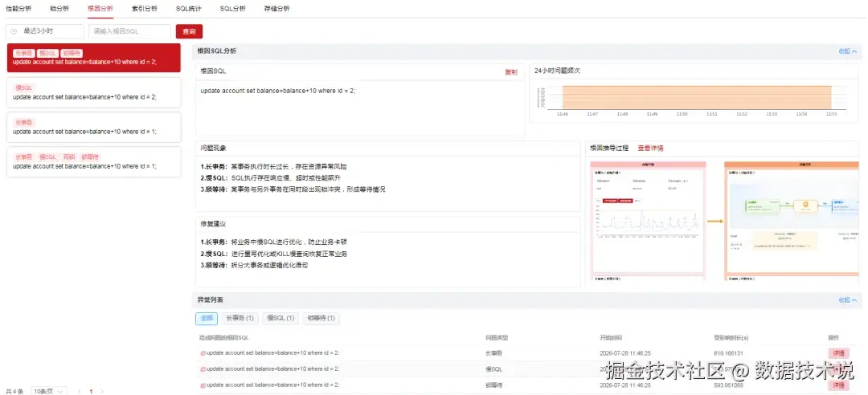Open the 最近3小时 time range dropdown
Viewport: 868px width, 395px height.
(45, 31)
